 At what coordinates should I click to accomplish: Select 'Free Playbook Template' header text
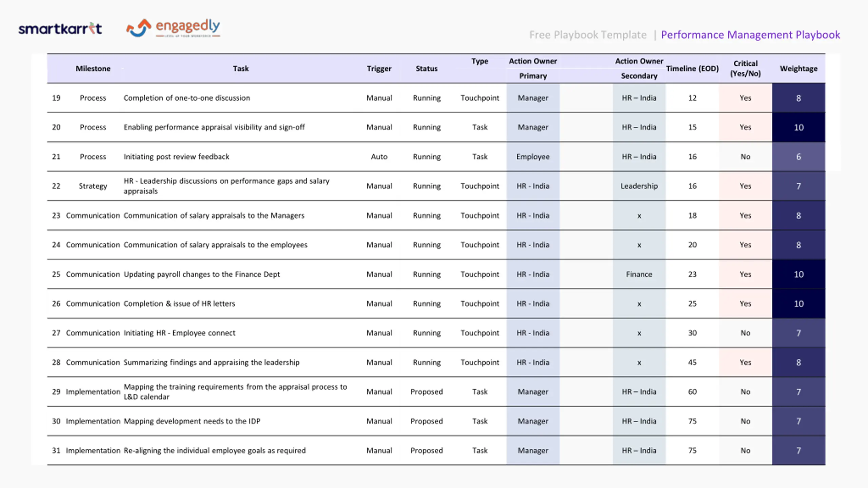click(588, 35)
